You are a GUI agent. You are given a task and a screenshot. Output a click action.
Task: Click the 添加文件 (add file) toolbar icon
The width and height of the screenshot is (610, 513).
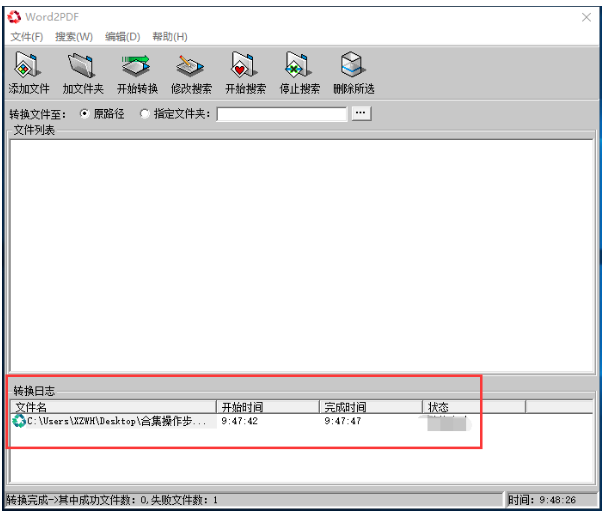click(28, 73)
